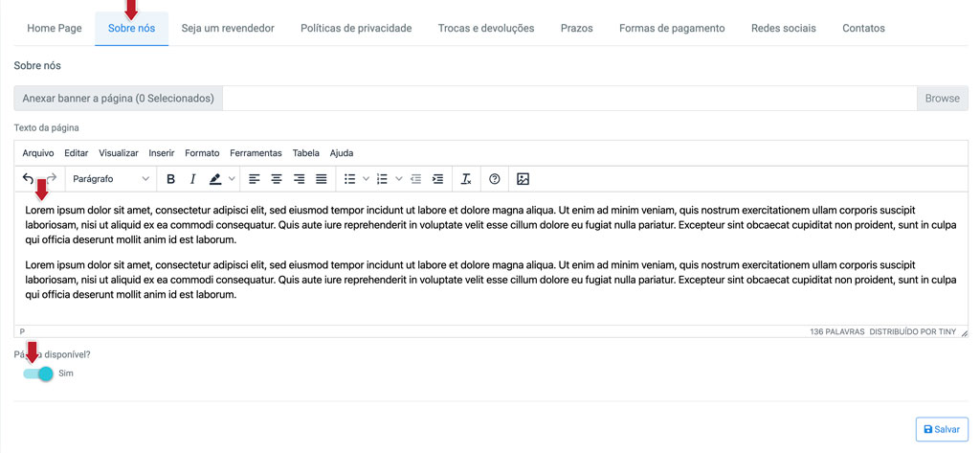Open the Ferramentas menu

[x=256, y=152]
